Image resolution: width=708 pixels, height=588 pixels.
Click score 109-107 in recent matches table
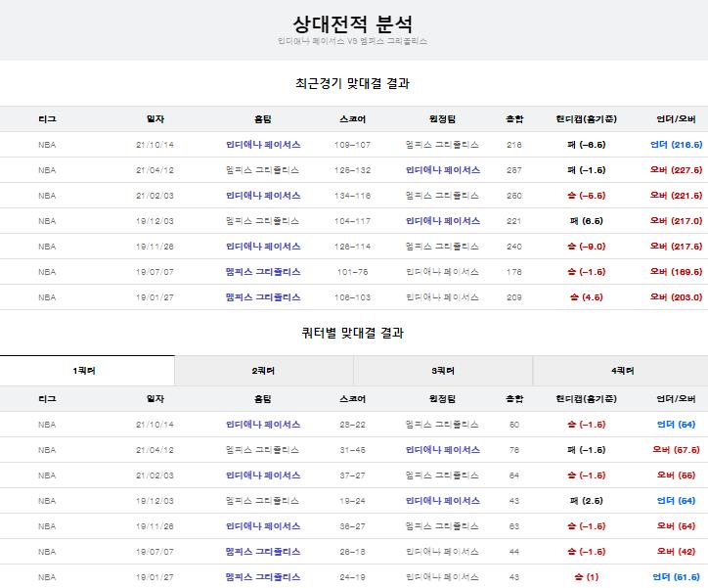[352, 145]
